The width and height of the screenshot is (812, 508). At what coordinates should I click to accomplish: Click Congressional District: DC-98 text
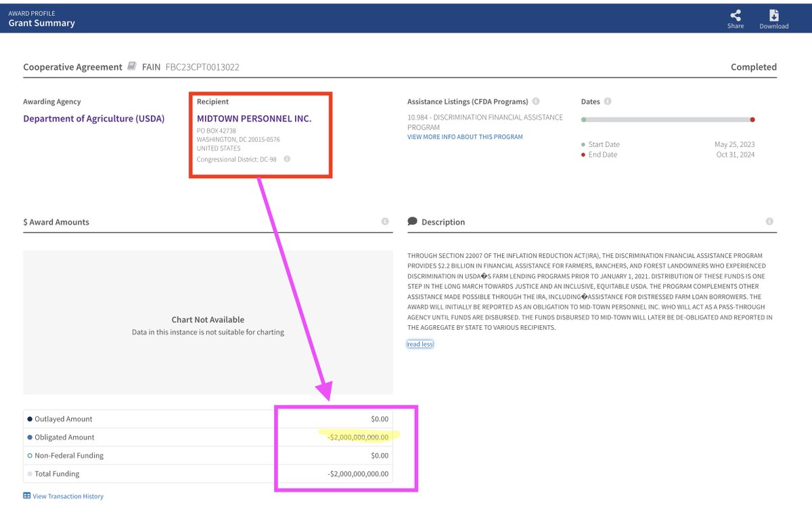(x=237, y=159)
